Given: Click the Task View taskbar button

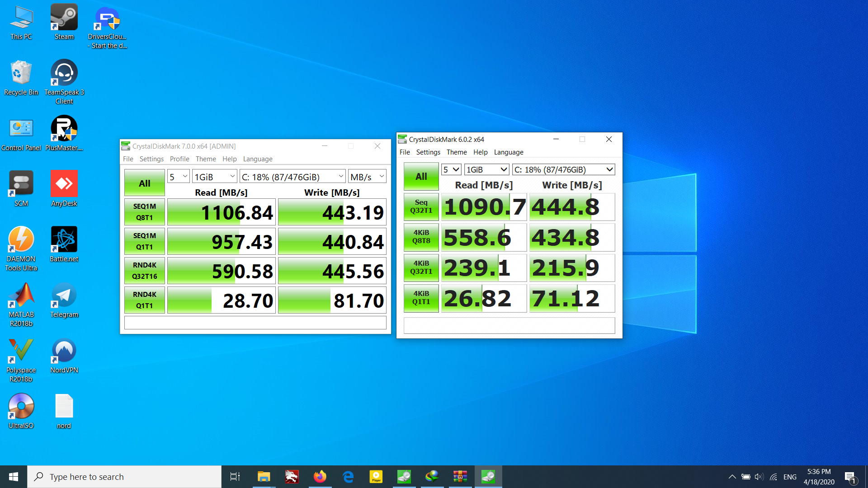Looking at the screenshot, I should (235, 477).
